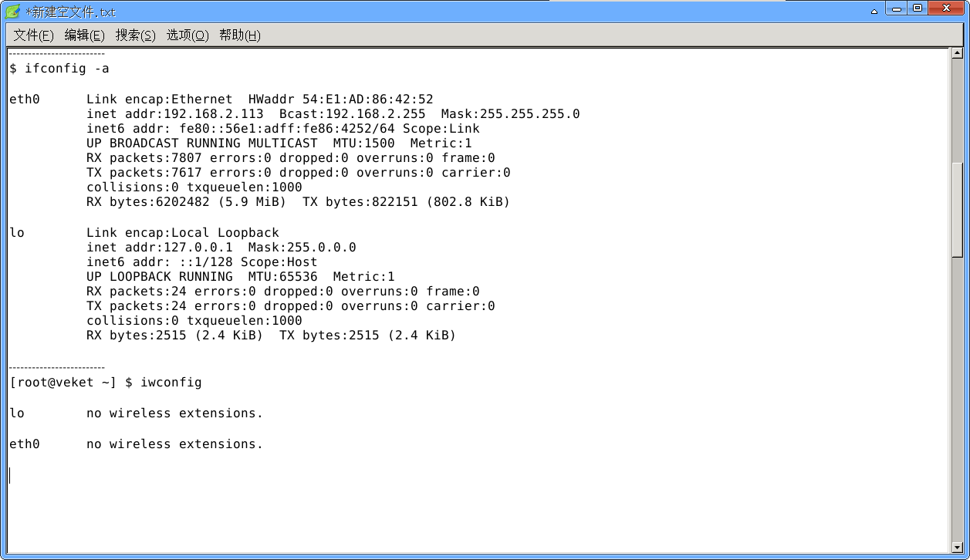The height and width of the screenshot is (560, 970).
Task: Click the text "inet addr:192.168.2.113"
Action: [175, 114]
